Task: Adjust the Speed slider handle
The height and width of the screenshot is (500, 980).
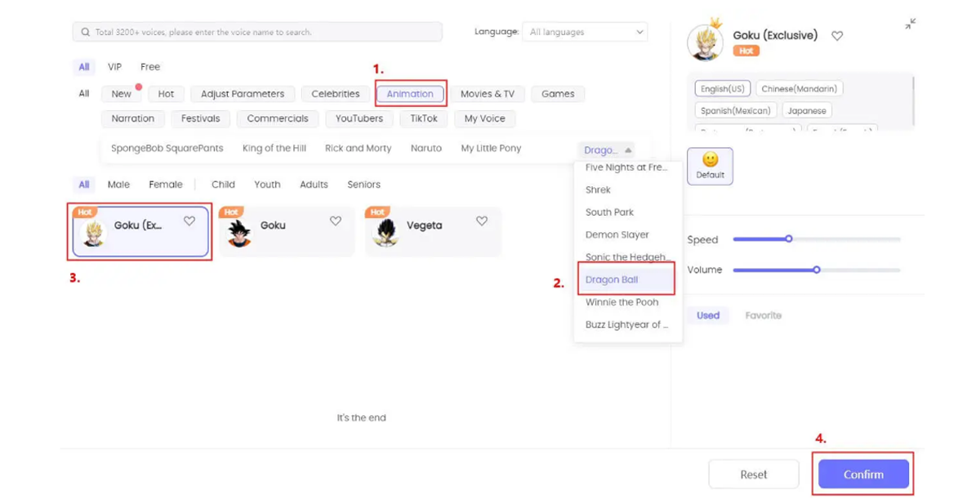Action: (789, 239)
